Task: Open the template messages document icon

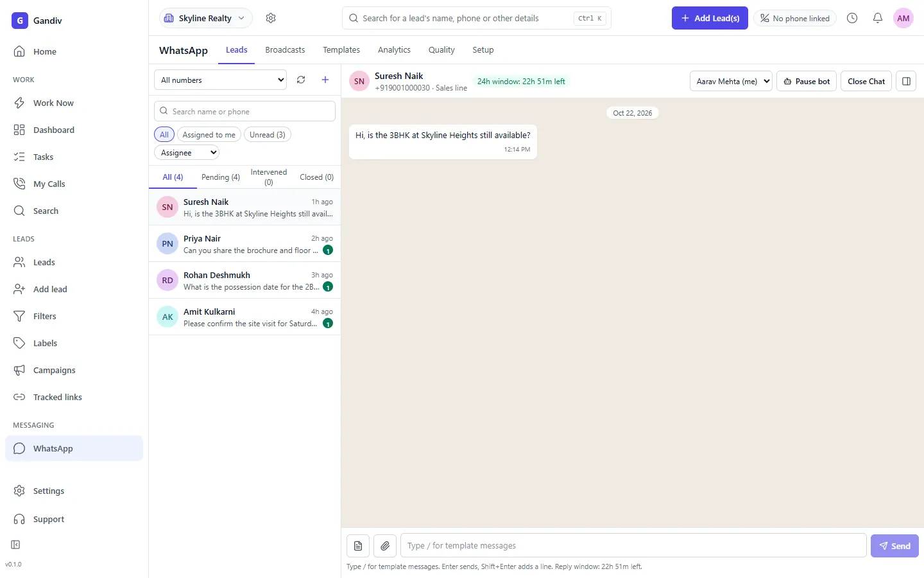Action: point(358,546)
